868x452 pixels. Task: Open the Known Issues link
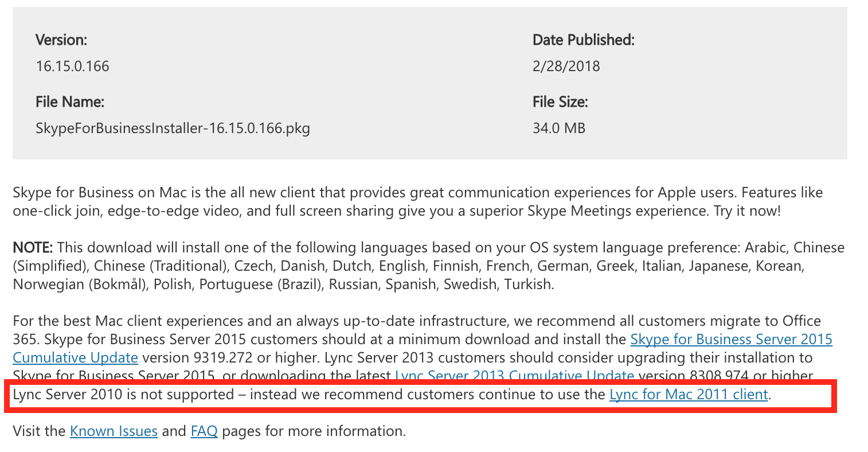(x=114, y=431)
